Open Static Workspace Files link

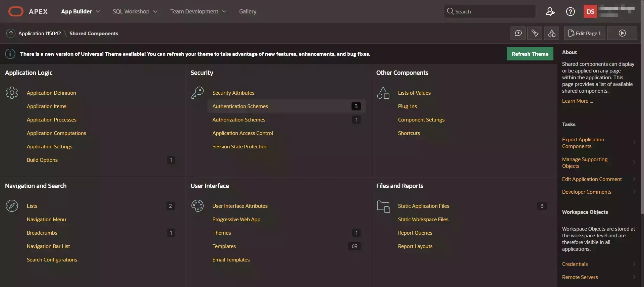click(x=423, y=219)
